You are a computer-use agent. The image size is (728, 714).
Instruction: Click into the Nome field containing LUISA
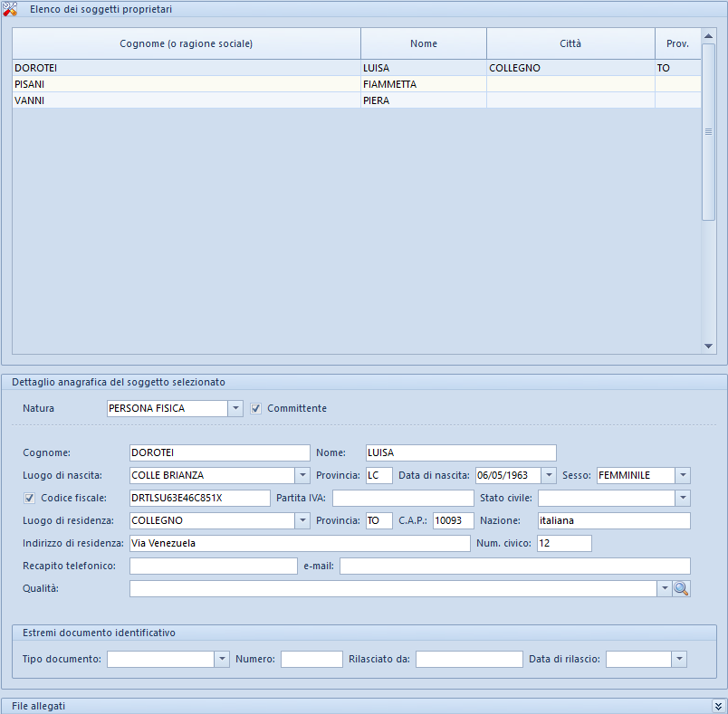(461, 452)
